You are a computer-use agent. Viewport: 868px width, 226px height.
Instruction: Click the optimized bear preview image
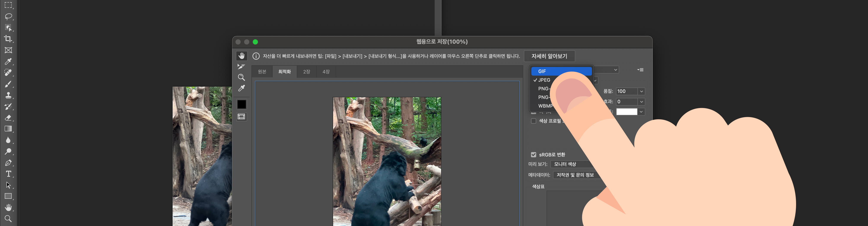point(387,162)
